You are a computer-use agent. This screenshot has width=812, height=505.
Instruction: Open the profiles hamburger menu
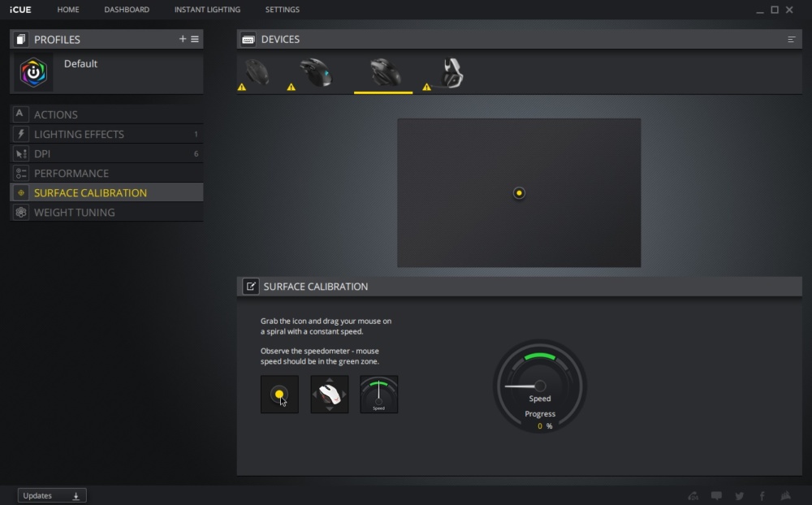pyautogui.click(x=195, y=39)
